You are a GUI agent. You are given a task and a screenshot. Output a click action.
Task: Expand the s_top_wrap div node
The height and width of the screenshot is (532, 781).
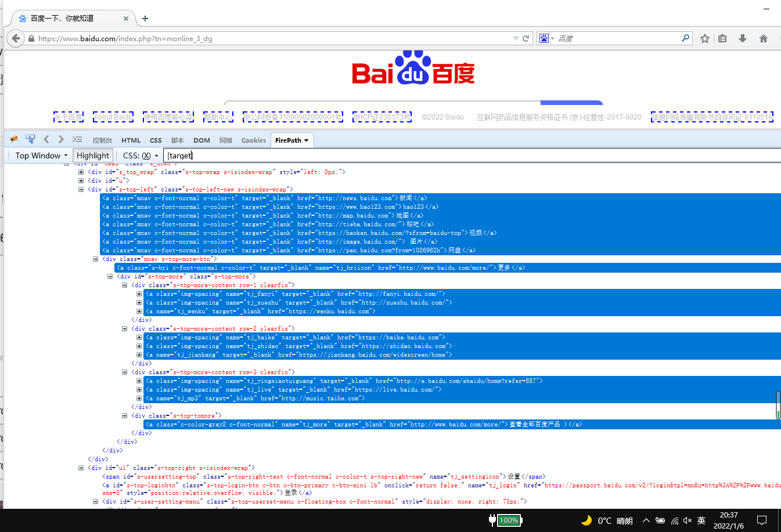coord(81,172)
